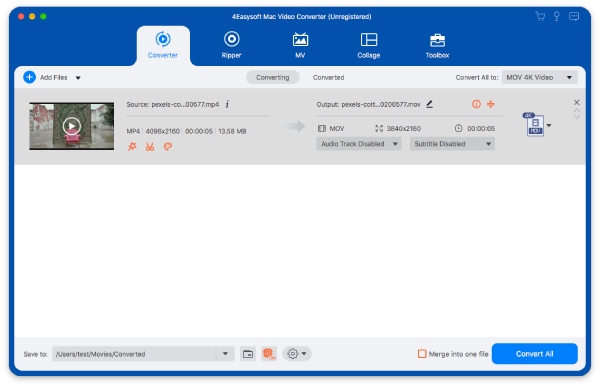
Task: Move file down in the list
Action: click(x=577, y=117)
